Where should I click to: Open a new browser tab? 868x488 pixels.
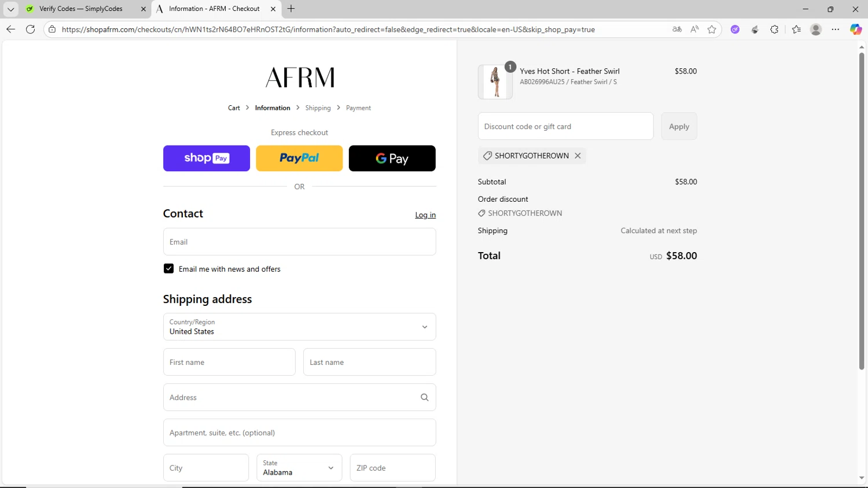point(291,9)
